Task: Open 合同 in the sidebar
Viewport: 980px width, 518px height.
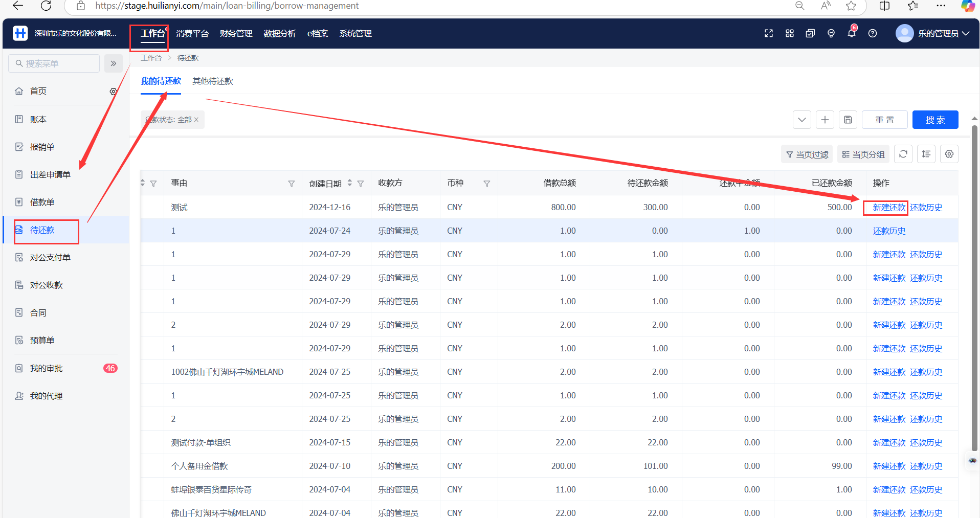Action: [38, 312]
